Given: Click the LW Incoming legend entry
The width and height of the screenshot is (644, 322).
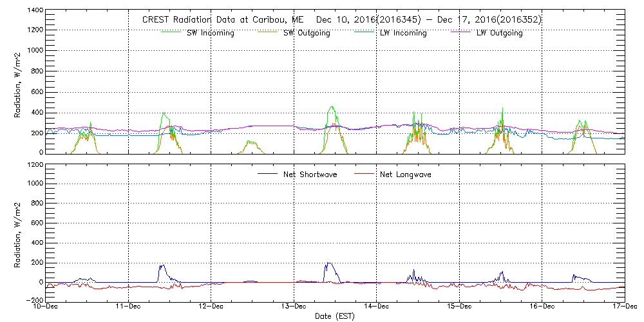Looking at the screenshot, I should (403, 33).
